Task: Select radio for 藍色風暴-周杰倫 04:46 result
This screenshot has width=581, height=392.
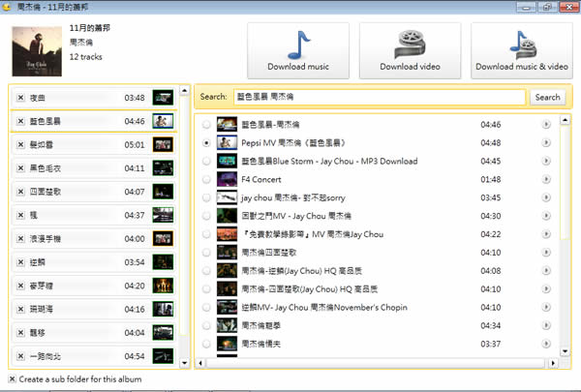Action: pos(206,125)
